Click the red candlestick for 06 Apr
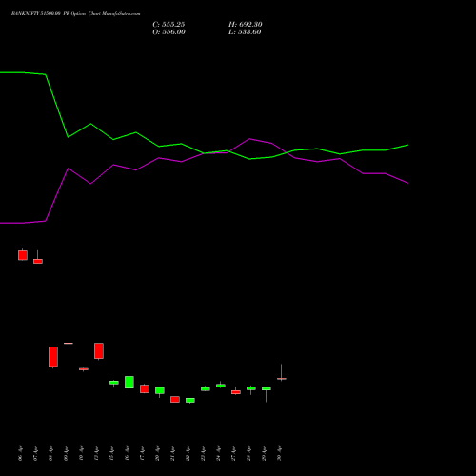Screen dimensions: 476x476 click(x=23, y=255)
